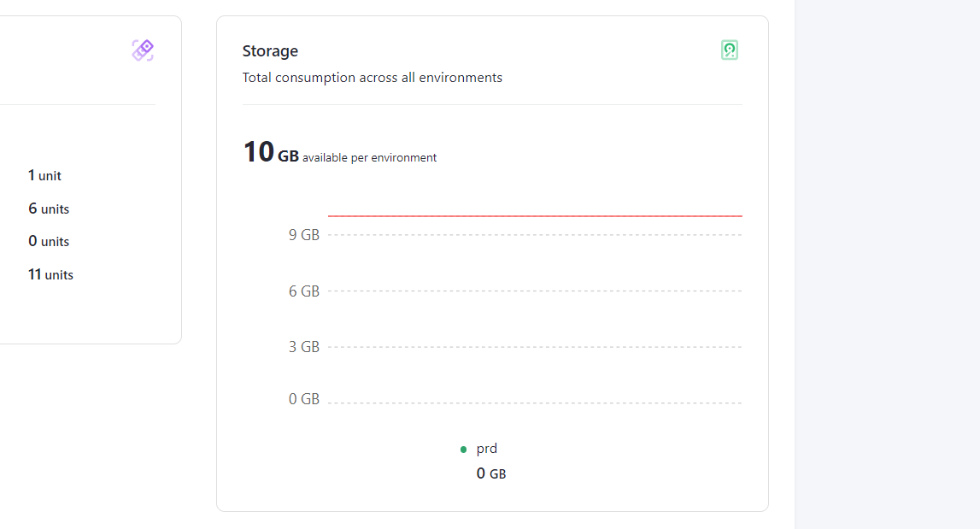Image resolution: width=980 pixels, height=529 pixels.
Task: Click the 6 units entry
Action: pyautogui.click(x=49, y=209)
